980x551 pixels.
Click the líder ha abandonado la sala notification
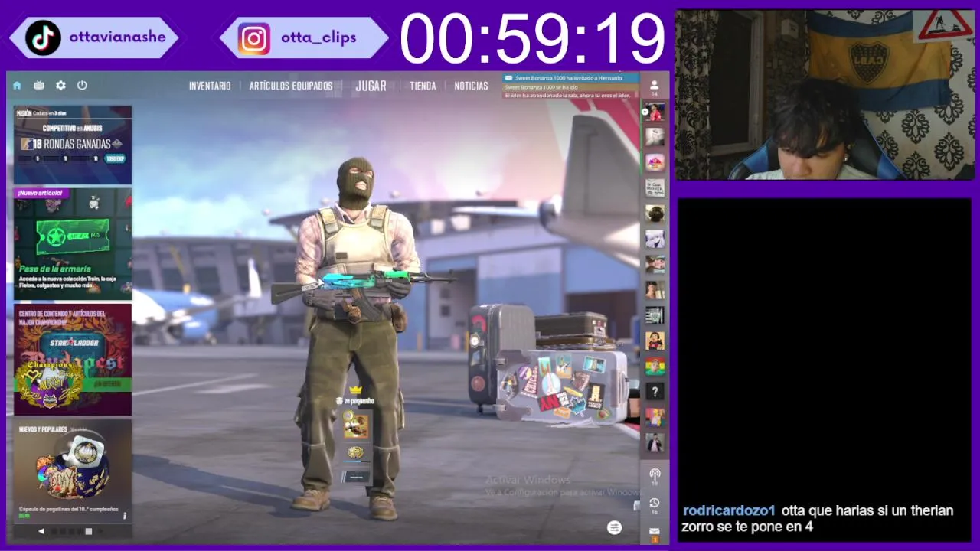[x=570, y=96]
